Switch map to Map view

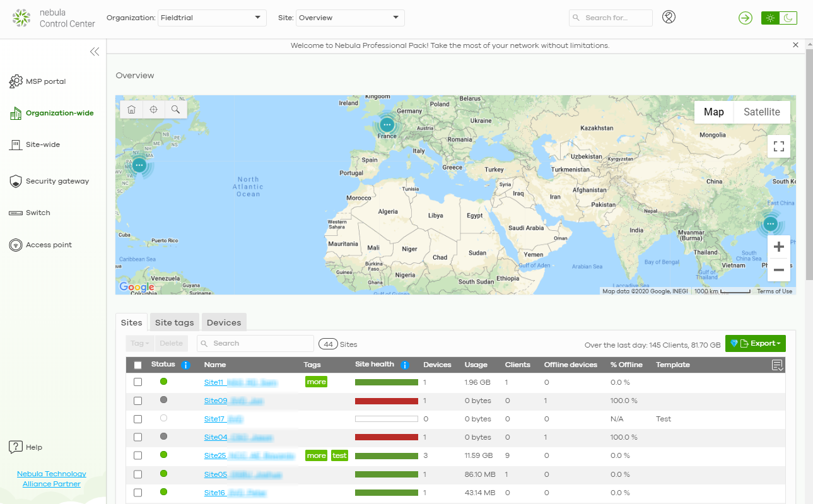(714, 112)
